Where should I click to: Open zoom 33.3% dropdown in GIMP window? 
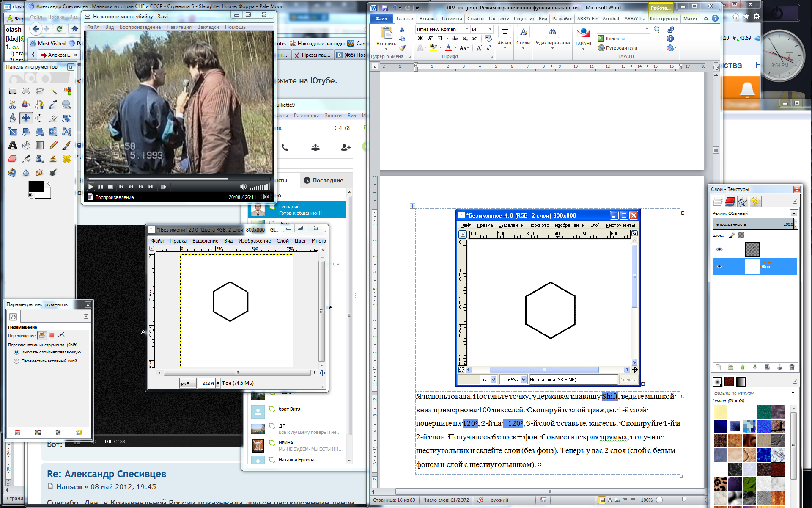(218, 383)
